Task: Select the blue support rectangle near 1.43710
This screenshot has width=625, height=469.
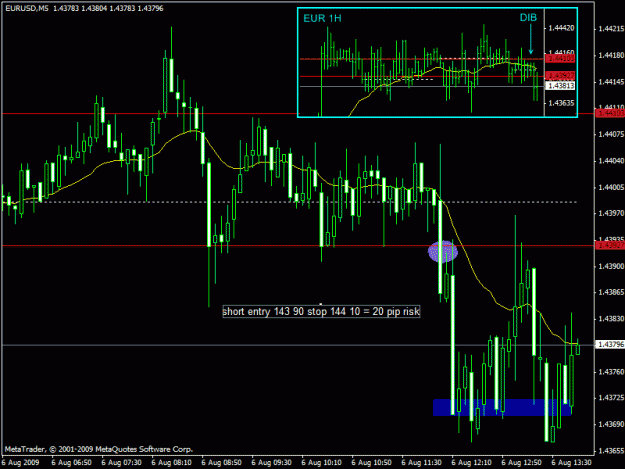Action: coord(502,407)
